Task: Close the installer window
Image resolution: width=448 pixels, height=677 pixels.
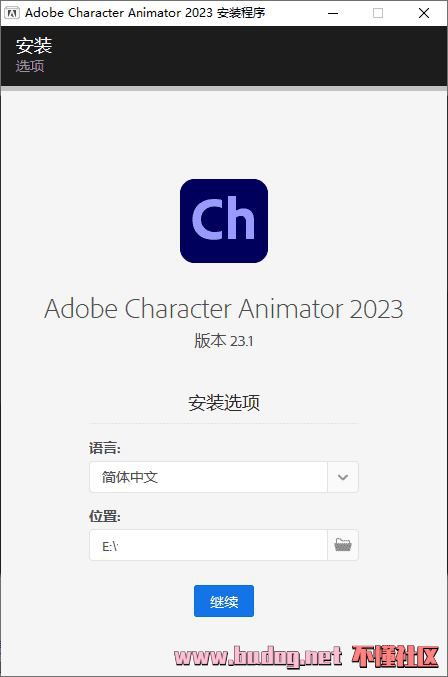Action: (424, 13)
